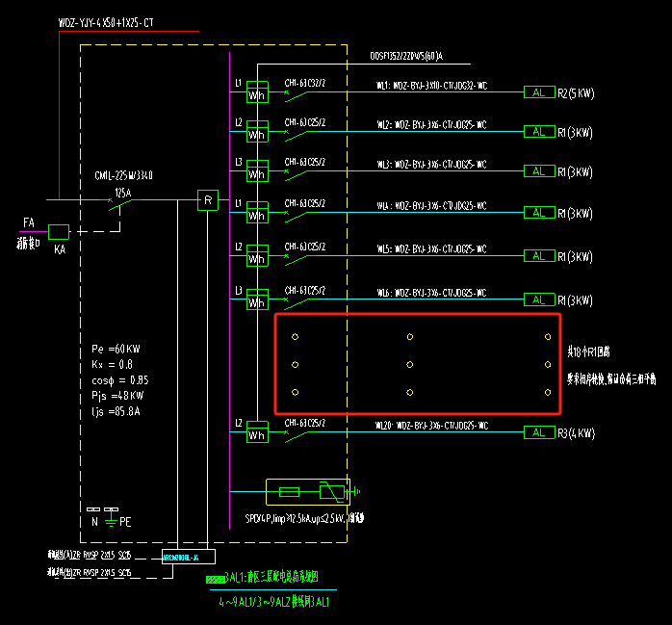Click the WL2 cable specification text

(431, 125)
